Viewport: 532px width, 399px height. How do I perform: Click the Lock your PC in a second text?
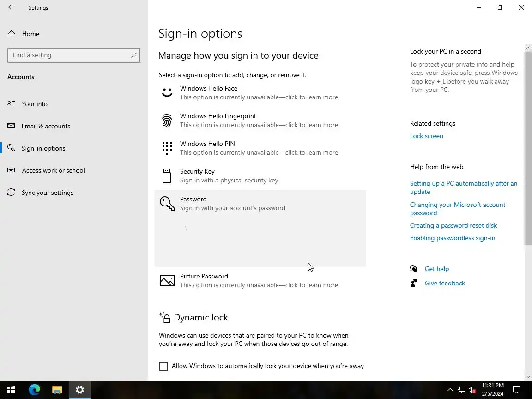tap(446, 51)
